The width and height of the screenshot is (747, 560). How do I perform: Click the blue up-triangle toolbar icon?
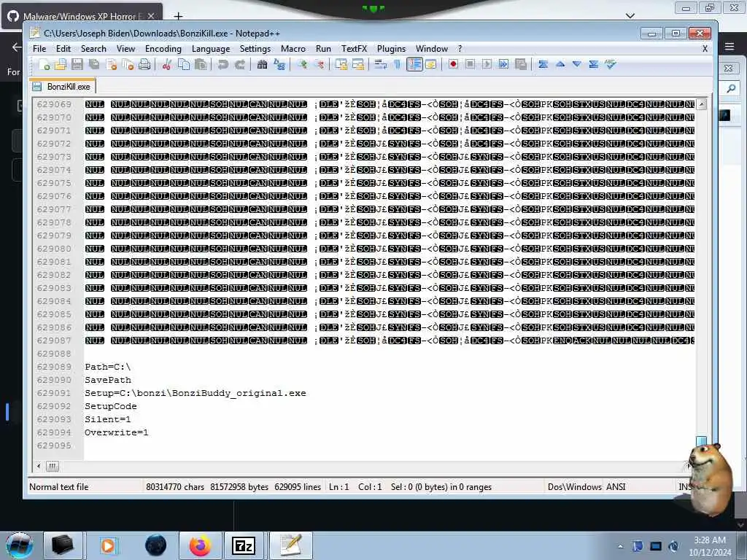(x=560, y=64)
